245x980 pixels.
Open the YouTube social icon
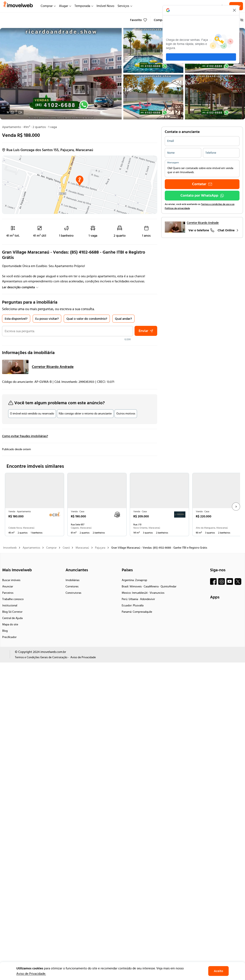(230, 581)
